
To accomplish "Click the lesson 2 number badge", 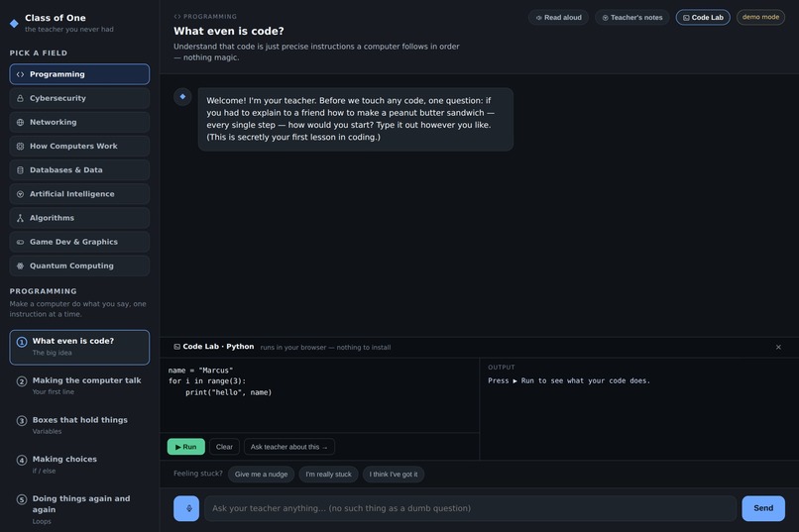I will point(22,381).
